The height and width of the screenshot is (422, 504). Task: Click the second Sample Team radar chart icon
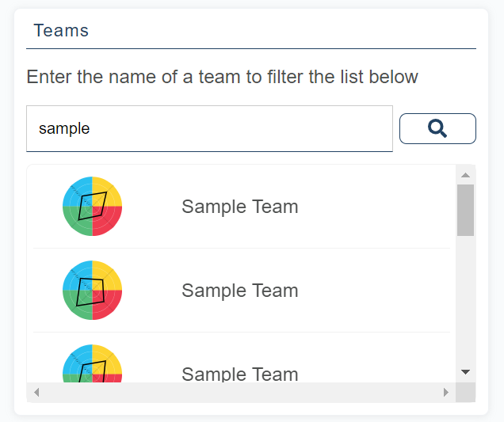pos(92,290)
